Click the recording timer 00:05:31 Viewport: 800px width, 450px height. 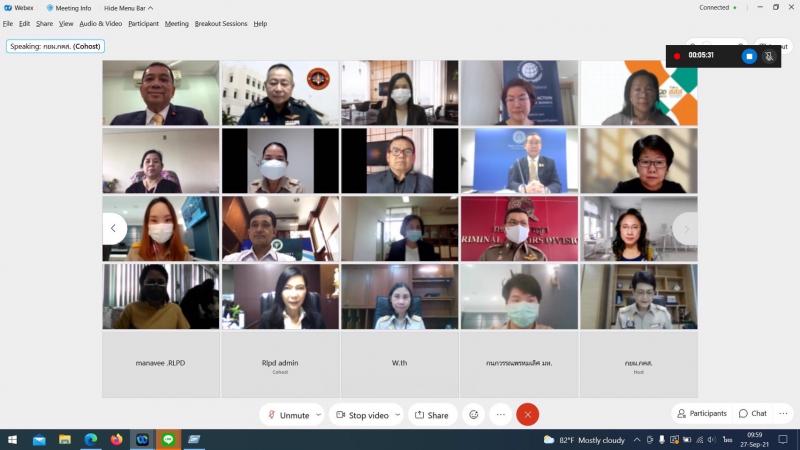[x=701, y=55]
